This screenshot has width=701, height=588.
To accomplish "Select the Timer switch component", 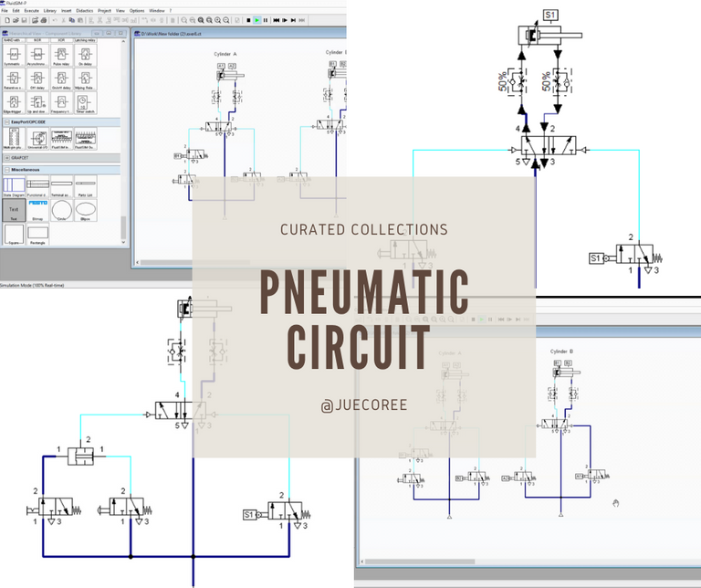I will point(85,103).
